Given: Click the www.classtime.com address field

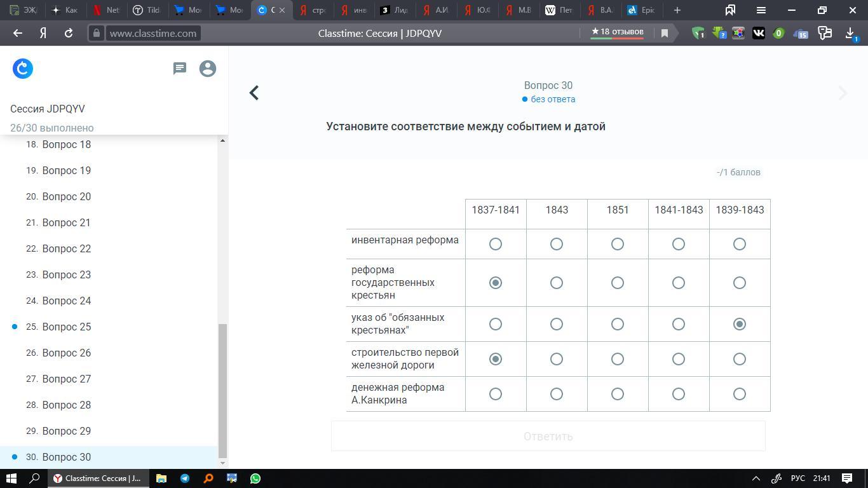Looking at the screenshot, I should 153,33.
